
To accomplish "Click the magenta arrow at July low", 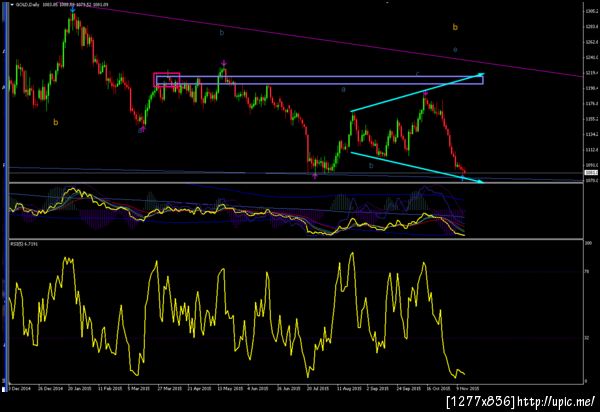I will [x=315, y=176].
